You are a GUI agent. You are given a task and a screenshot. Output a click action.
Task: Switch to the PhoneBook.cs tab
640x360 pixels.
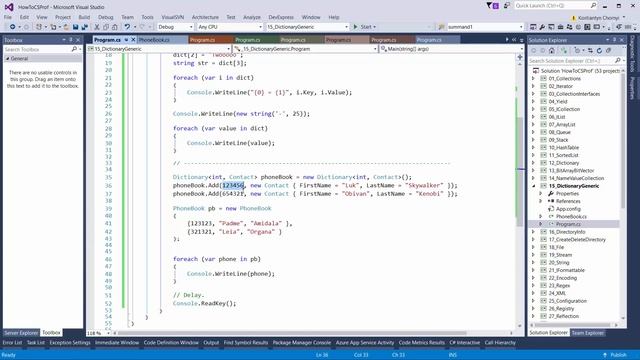[154, 40]
